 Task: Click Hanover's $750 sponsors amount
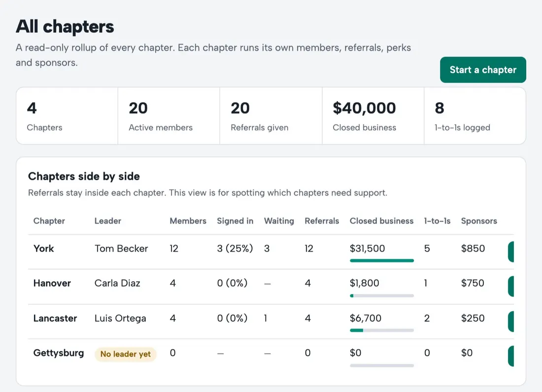tap(473, 283)
